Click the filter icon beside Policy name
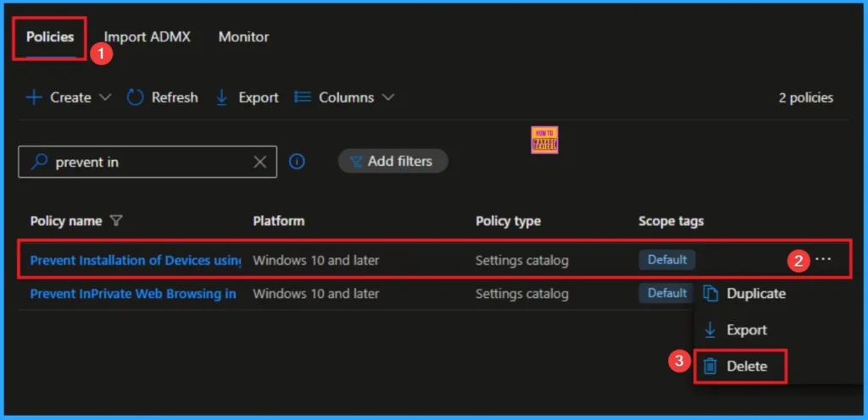Screen dimensions: 868x420 tap(115, 221)
